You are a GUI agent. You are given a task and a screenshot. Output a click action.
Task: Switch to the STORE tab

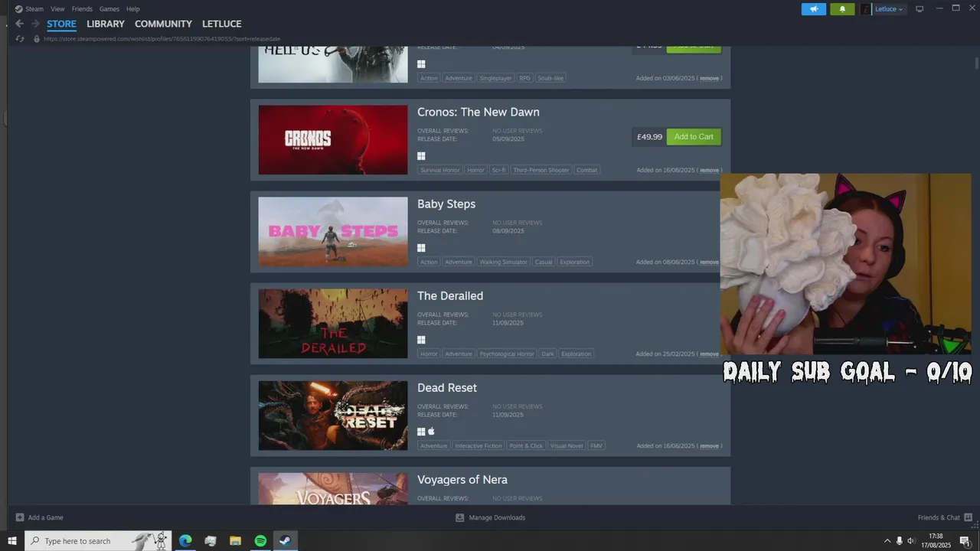tap(61, 24)
